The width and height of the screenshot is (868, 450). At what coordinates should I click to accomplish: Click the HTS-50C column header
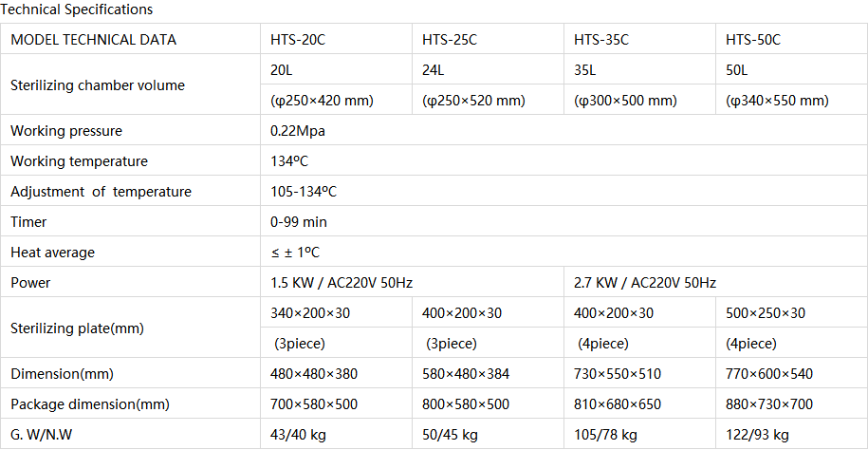coord(753,40)
